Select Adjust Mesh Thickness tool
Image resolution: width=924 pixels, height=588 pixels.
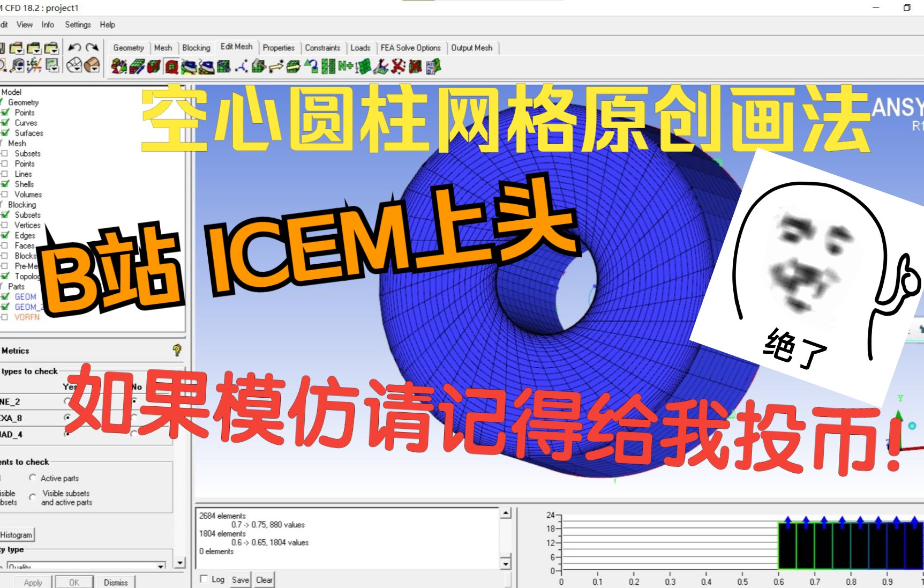coord(363,66)
